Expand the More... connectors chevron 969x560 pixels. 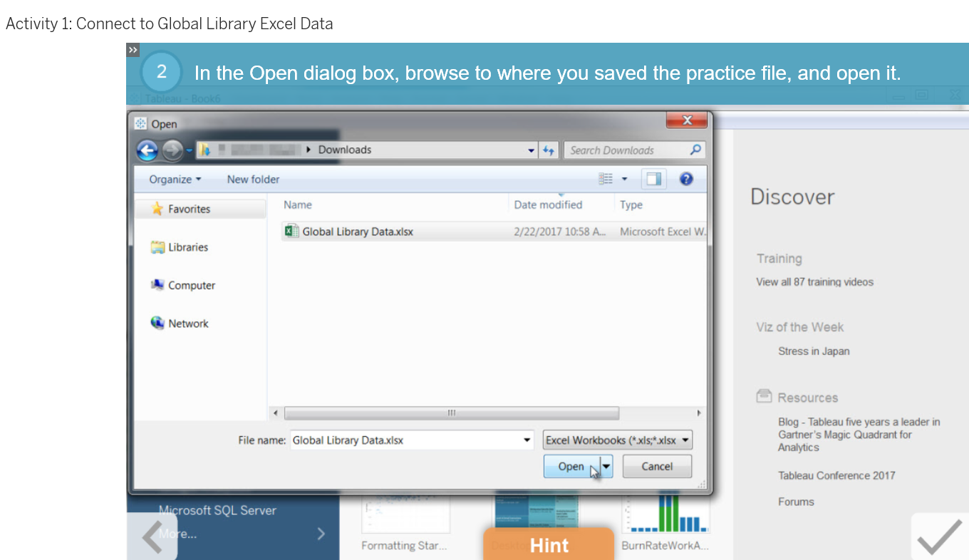tap(321, 533)
